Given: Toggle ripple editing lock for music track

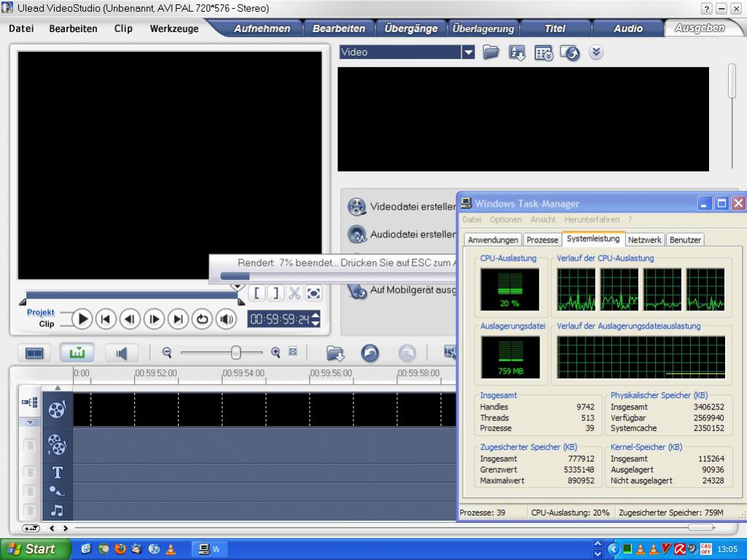Looking at the screenshot, I should (x=30, y=510).
